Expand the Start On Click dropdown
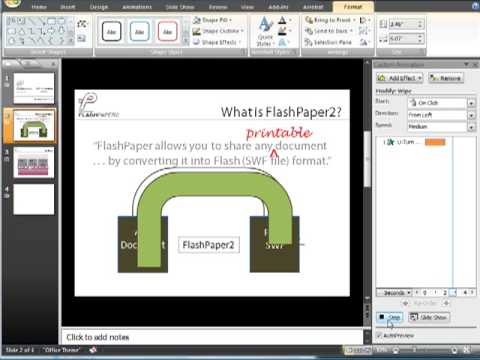Screen dimensions: 480x360 pyautogui.click(x=471, y=103)
